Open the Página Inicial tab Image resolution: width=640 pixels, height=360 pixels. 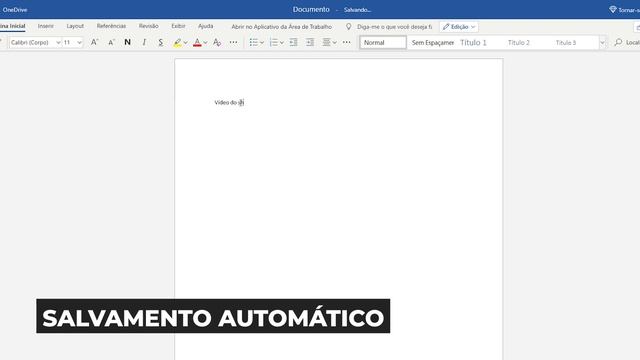pyautogui.click(x=12, y=26)
